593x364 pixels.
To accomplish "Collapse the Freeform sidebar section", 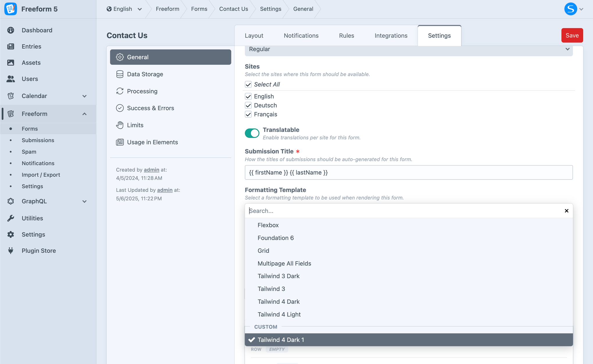I will coord(84,114).
